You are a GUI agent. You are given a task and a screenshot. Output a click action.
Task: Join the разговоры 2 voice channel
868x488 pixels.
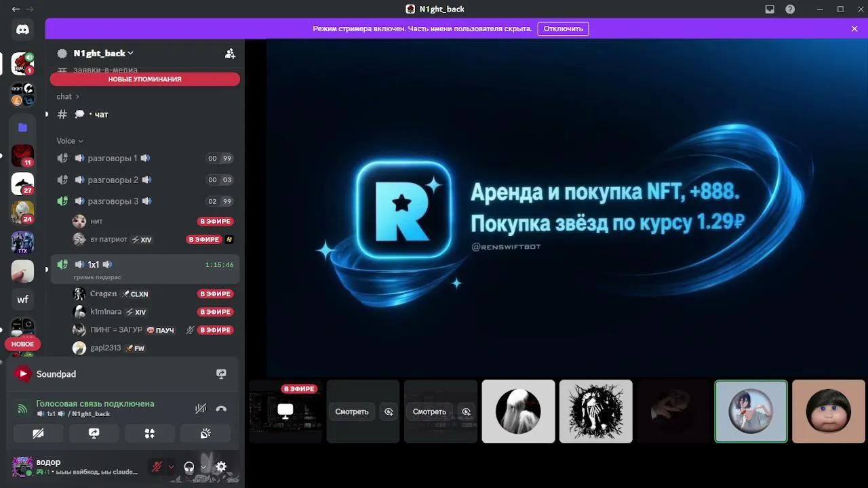[x=145, y=180]
